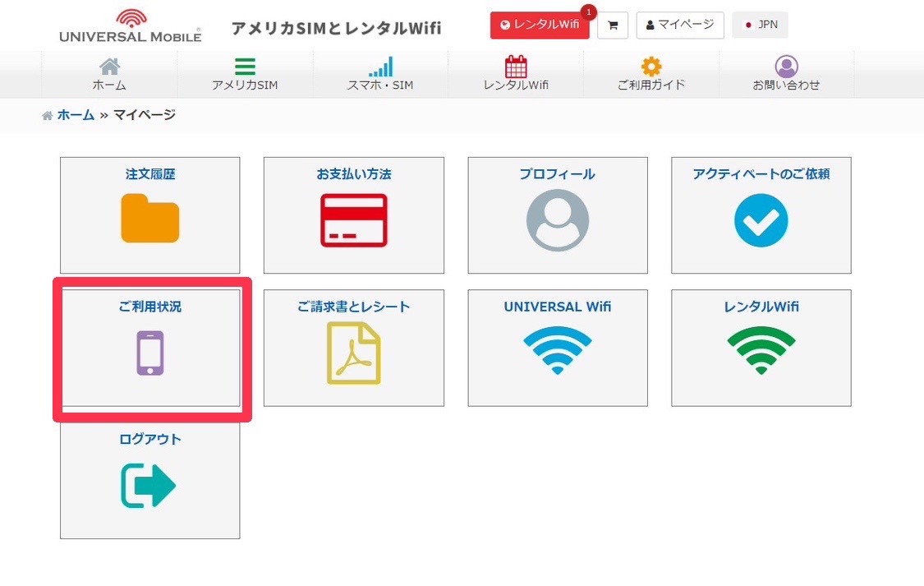Open the ご利用ガイド navigation label
Viewport: 924px width, 586px height.
[x=651, y=85]
